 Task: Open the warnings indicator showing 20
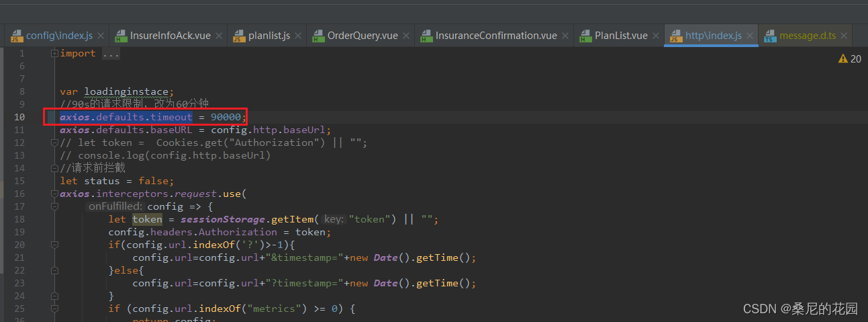(x=849, y=59)
